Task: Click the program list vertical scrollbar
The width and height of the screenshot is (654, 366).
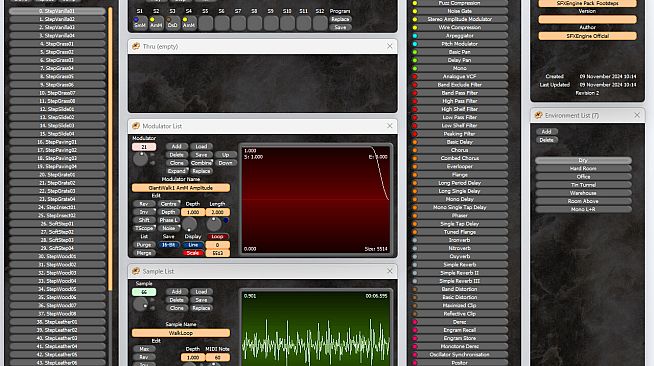Action: (110, 149)
